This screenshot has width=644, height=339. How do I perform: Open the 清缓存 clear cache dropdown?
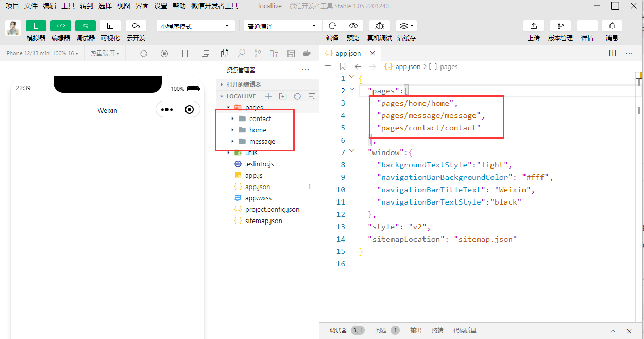pos(406,26)
